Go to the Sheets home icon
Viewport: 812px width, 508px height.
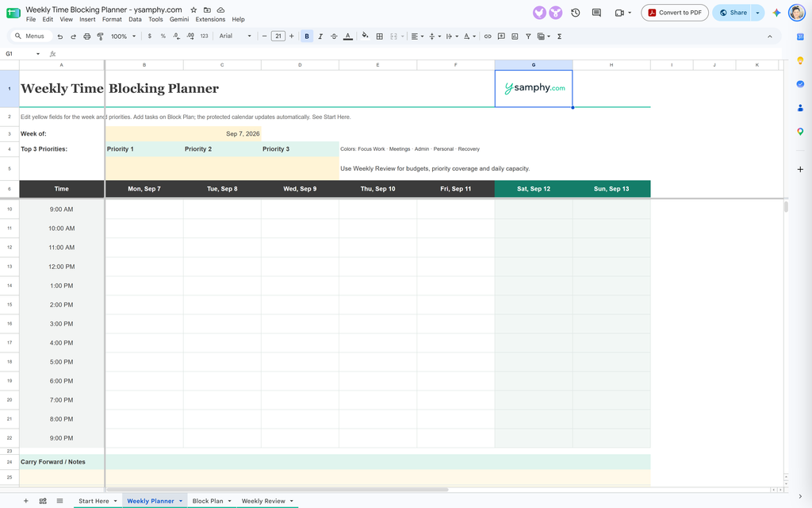point(13,13)
